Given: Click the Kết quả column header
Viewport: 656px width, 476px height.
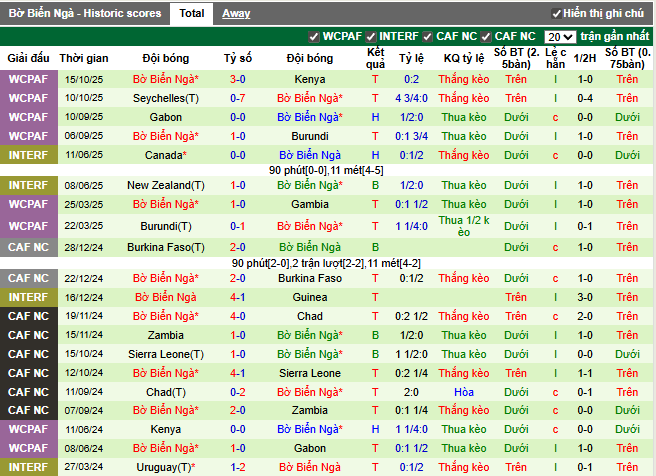Looking at the screenshot, I should click(x=375, y=58).
